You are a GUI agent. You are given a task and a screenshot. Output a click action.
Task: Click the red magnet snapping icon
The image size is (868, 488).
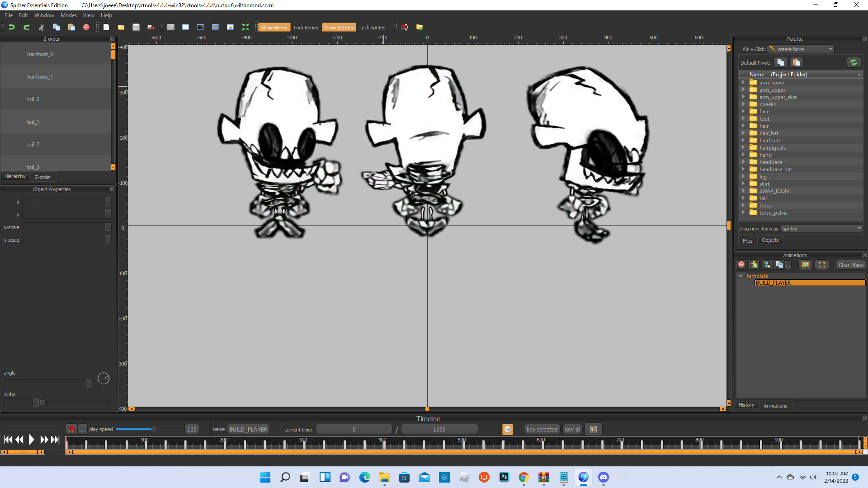[x=404, y=27]
